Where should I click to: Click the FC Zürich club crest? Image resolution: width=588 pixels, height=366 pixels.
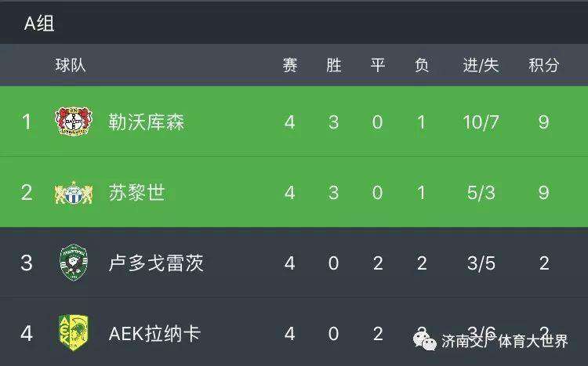point(72,192)
